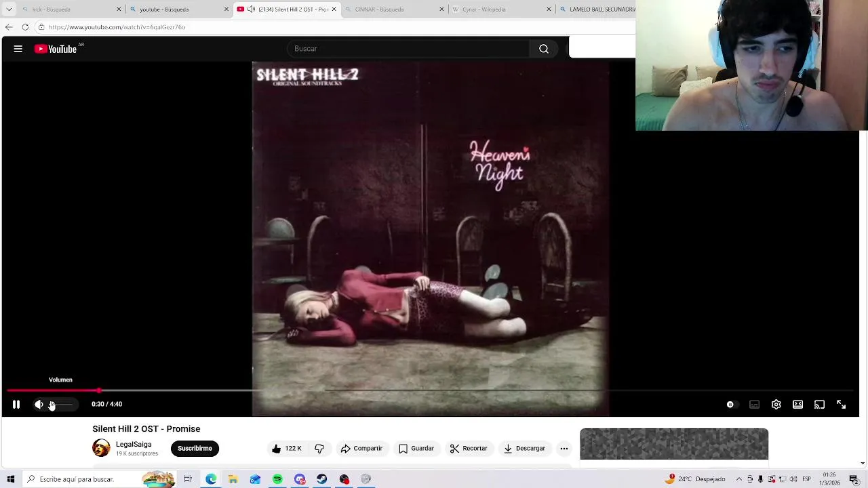
Task: Open the LegalSaiga channel name link
Action: (x=134, y=445)
